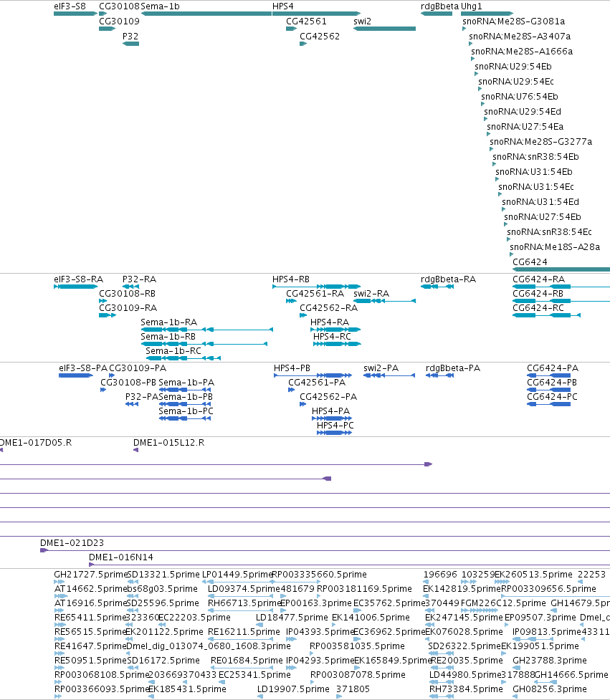
Task: Click the eIF3-S8 gene label
Action: point(70,6)
